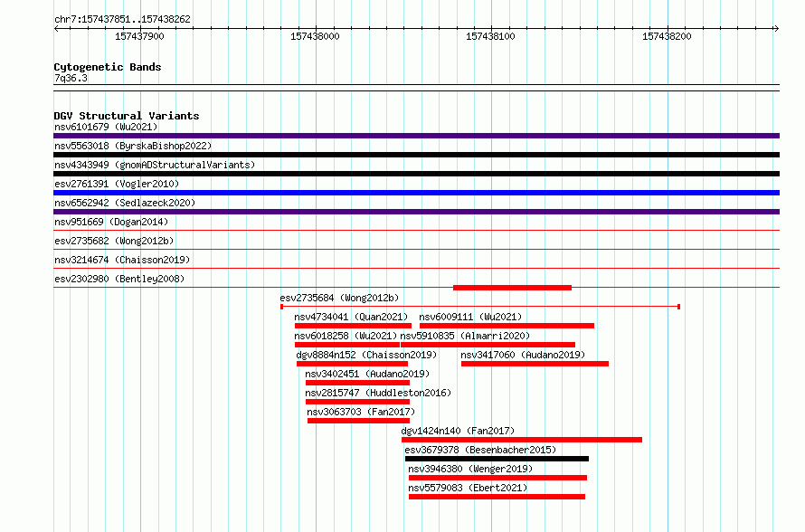This screenshot has height=532, width=805.
Task: Open variant label nsv6562942 (Sedlazeck2020)
Action: click(x=125, y=203)
